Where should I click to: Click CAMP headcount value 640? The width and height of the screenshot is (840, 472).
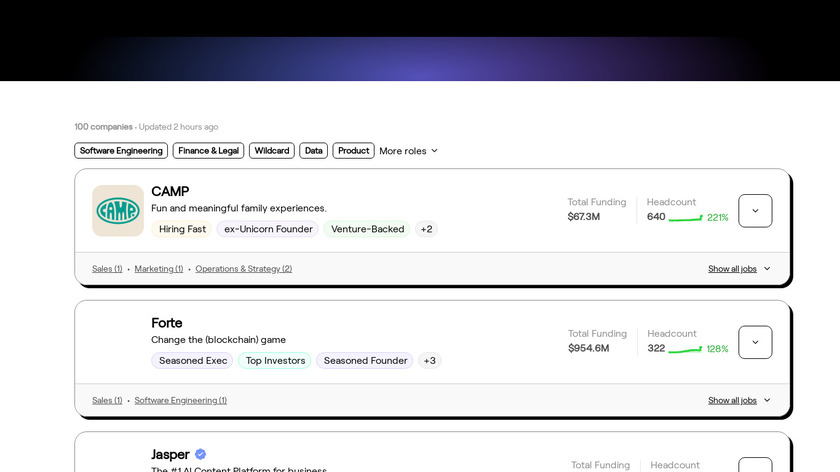656,216
